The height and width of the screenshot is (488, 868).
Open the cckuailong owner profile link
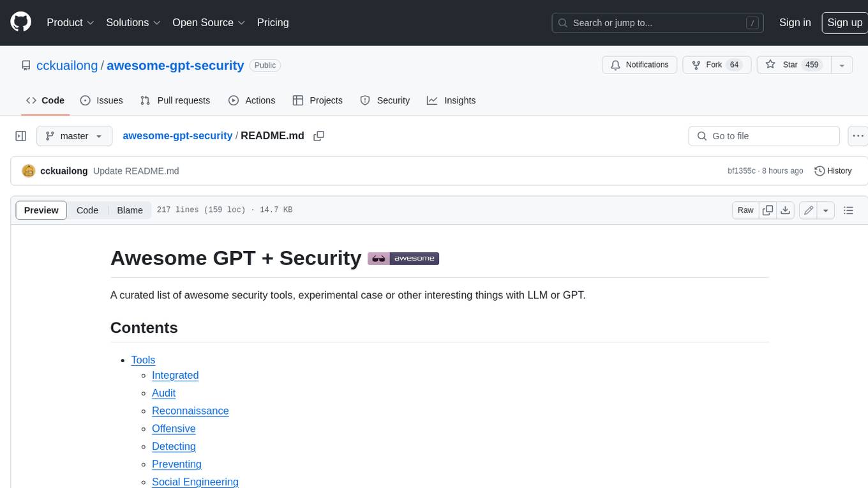point(67,65)
